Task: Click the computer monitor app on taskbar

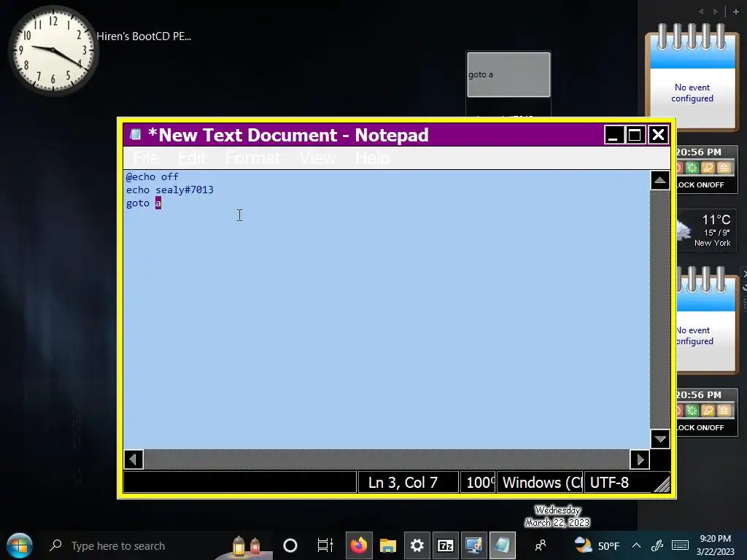Action: click(x=473, y=545)
